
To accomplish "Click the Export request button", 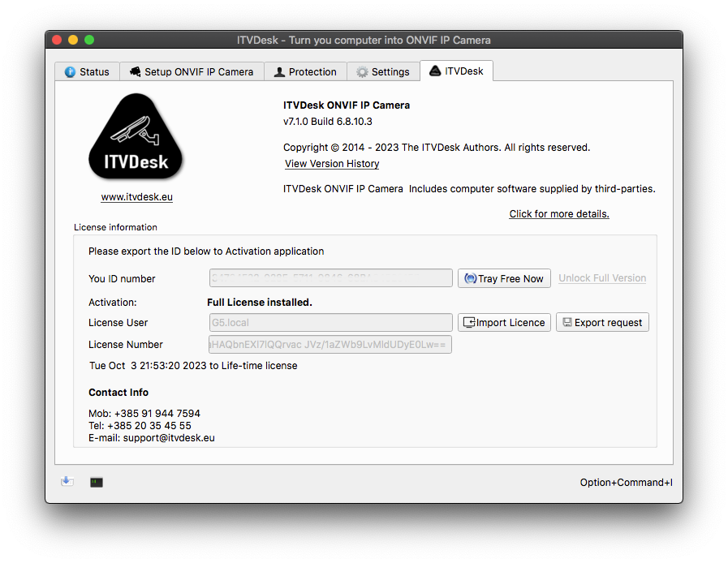I will pyautogui.click(x=602, y=322).
